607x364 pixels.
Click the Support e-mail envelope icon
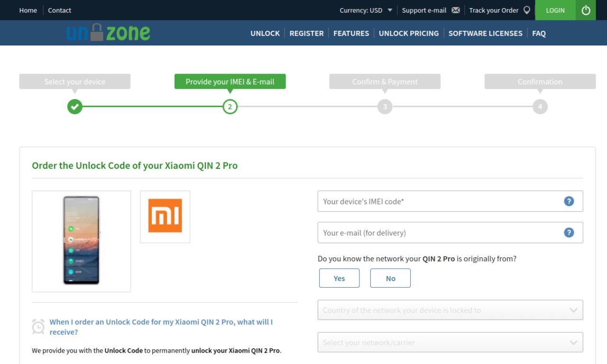[x=456, y=10]
